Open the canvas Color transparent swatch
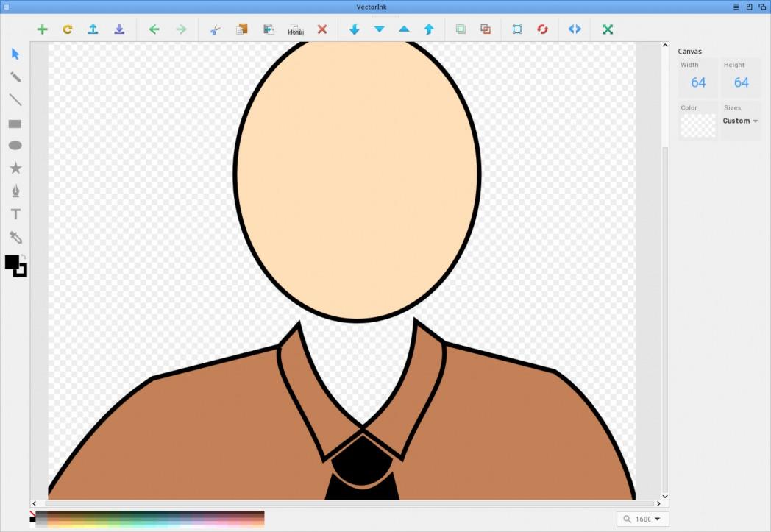The width and height of the screenshot is (771, 532). [698, 126]
